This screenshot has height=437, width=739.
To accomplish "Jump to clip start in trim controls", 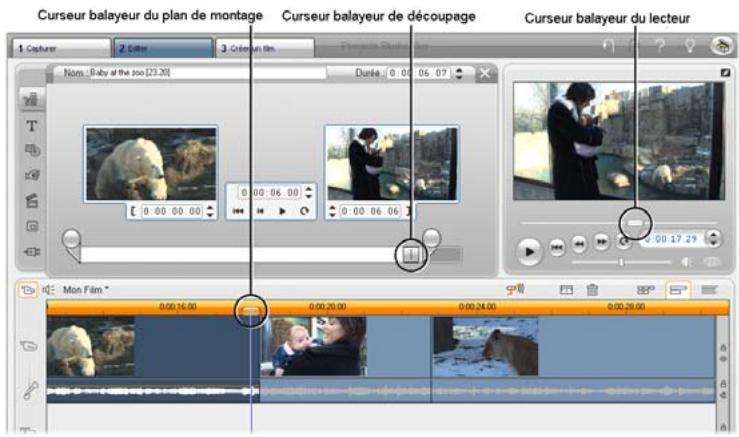I will point(238,211).
